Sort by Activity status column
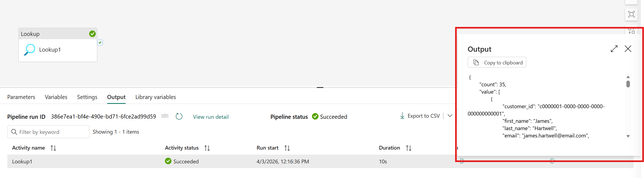 point(207,148)
